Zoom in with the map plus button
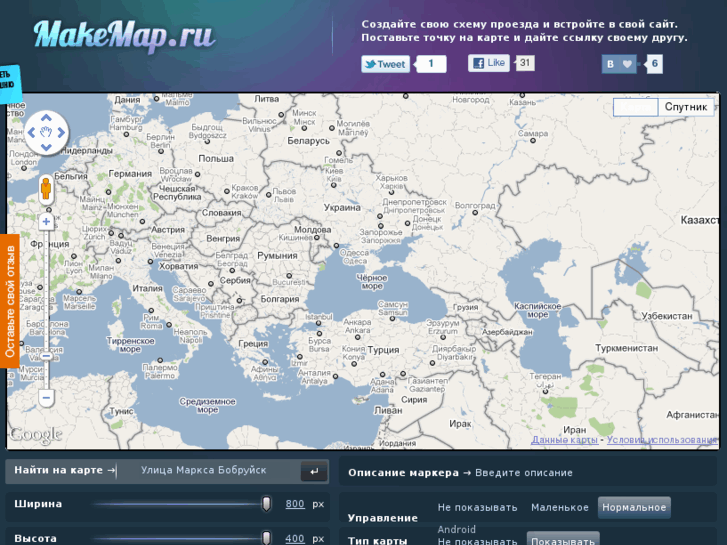This screenshot has height=545, width=727. click(x=46, y=222)
